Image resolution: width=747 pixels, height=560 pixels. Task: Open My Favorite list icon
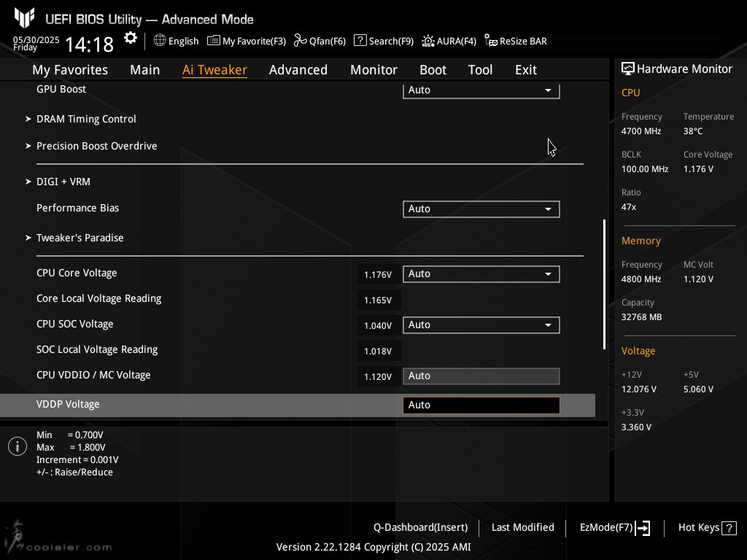tap(214, 41)
